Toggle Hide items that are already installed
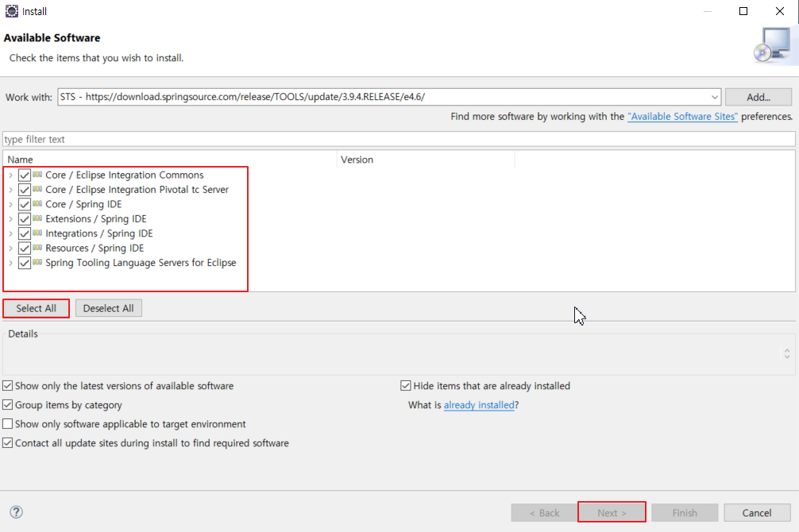Viewport: 799px width, 532px height. pos(406,386)
